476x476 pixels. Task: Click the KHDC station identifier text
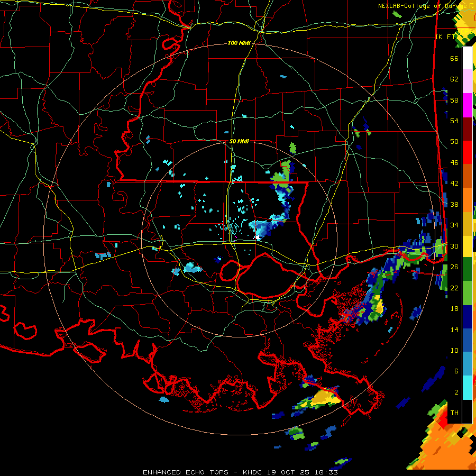(x=253, y=472)
